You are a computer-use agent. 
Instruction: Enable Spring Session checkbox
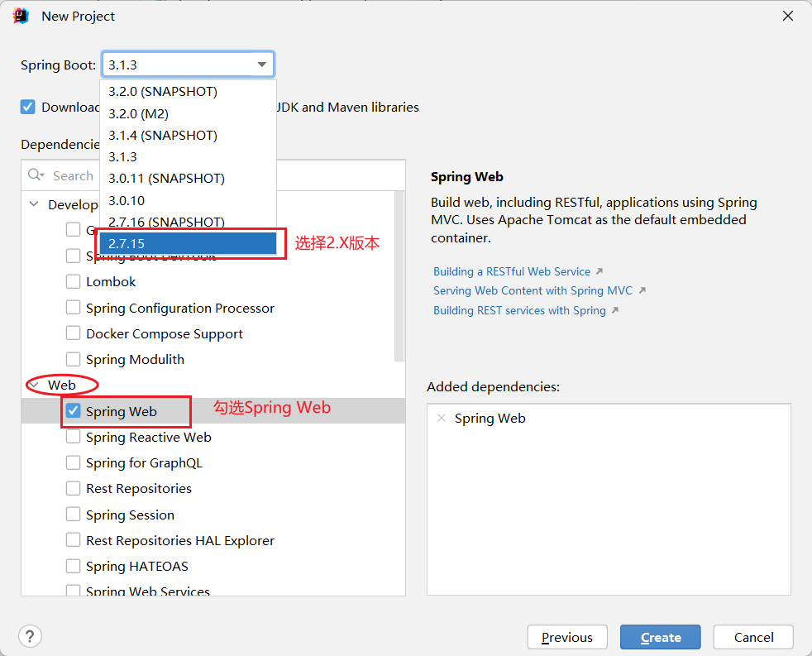pyautogui.click(x=73, y=514)
